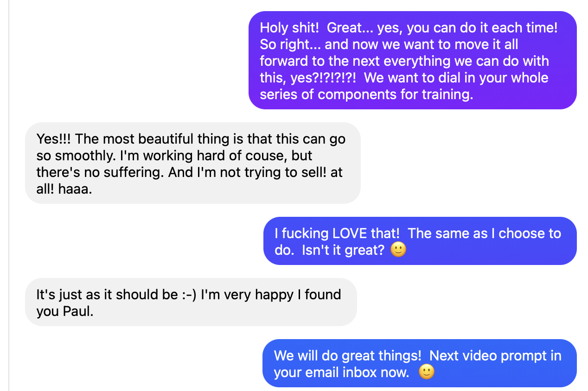Select the "Yes!!! The most beautiful thing" message
Screen dimensions: 588x391
[x=192, y=163]
